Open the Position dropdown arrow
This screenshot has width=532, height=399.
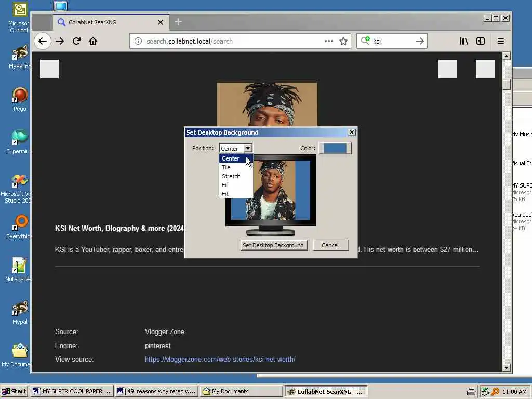[x=248, y=148]
